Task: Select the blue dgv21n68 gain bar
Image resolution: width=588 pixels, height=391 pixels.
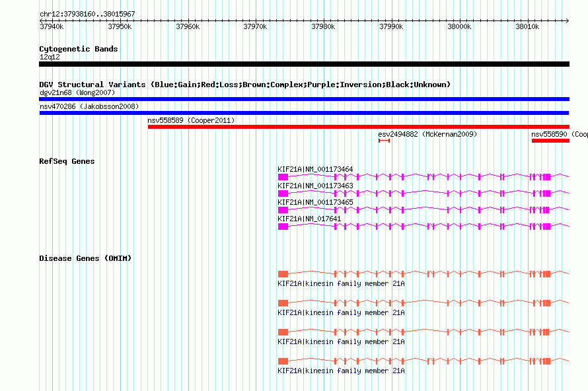Action: pos(304,99)
